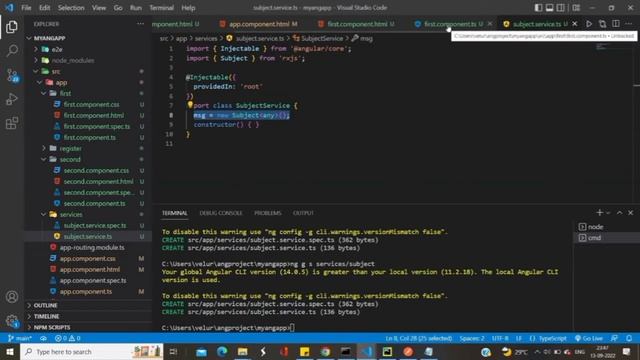Run the file with the play icon
640x360 pixels.
coord(589,24)
